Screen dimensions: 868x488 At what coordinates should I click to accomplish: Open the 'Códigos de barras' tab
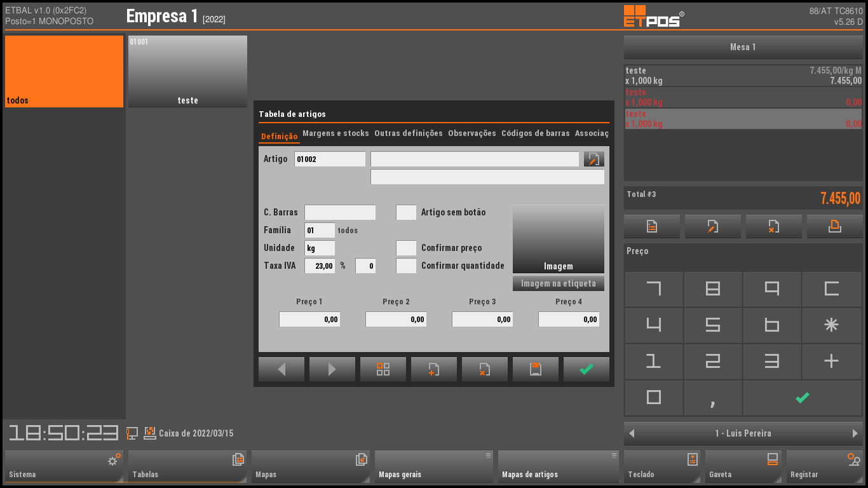[535, 133]
